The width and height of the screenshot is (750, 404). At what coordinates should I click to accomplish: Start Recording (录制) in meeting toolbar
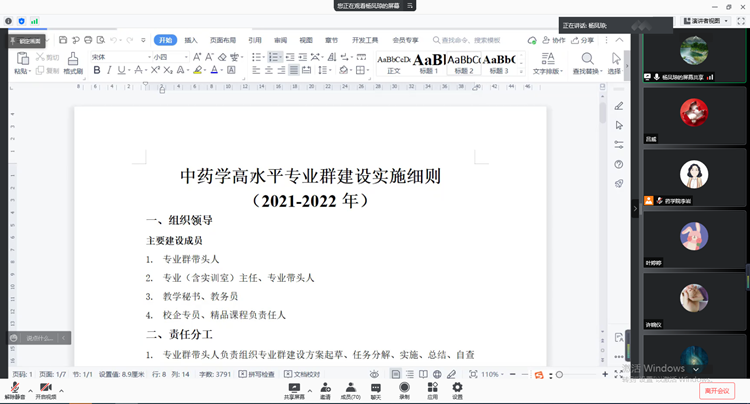404,391
